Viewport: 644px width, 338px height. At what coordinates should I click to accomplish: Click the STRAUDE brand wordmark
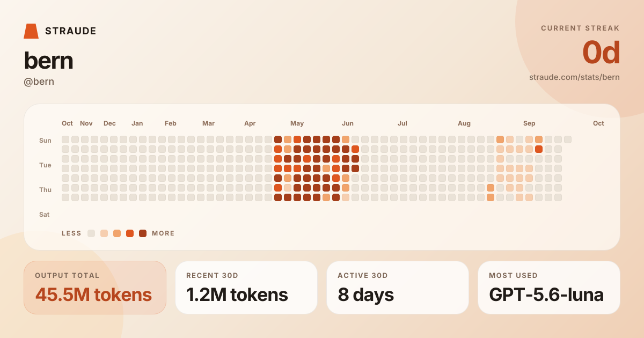pos(71,31)
